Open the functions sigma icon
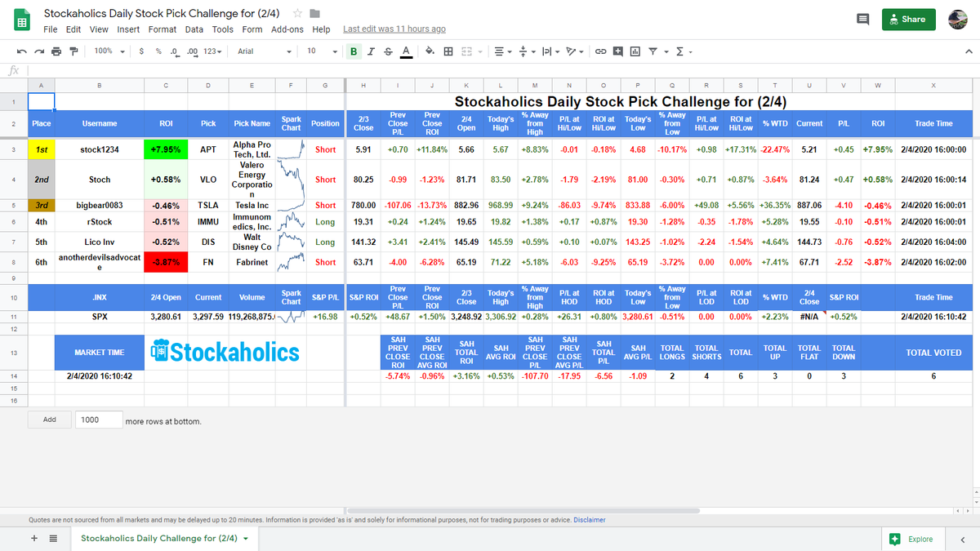Viewport: 980px width, 551px height. [679, 51]
